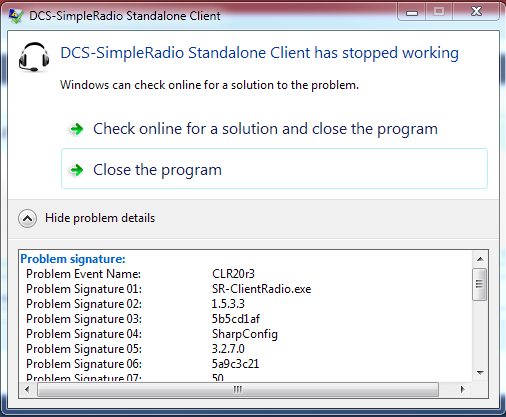Click the headset application icon
This screenshot has height=417, width=506.
34,57
